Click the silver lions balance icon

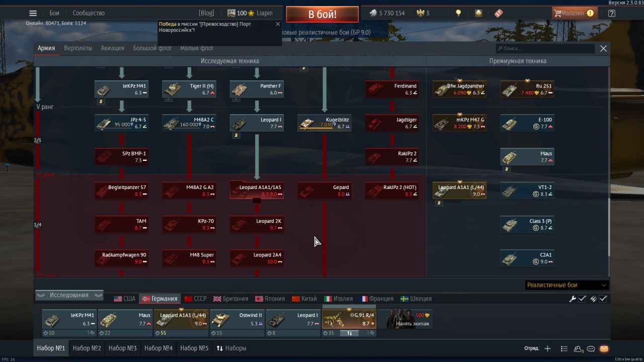[373, 13]
